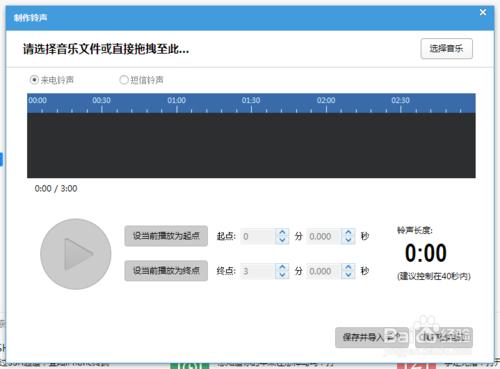Increase the 终点 seconds value

(348, 267)
